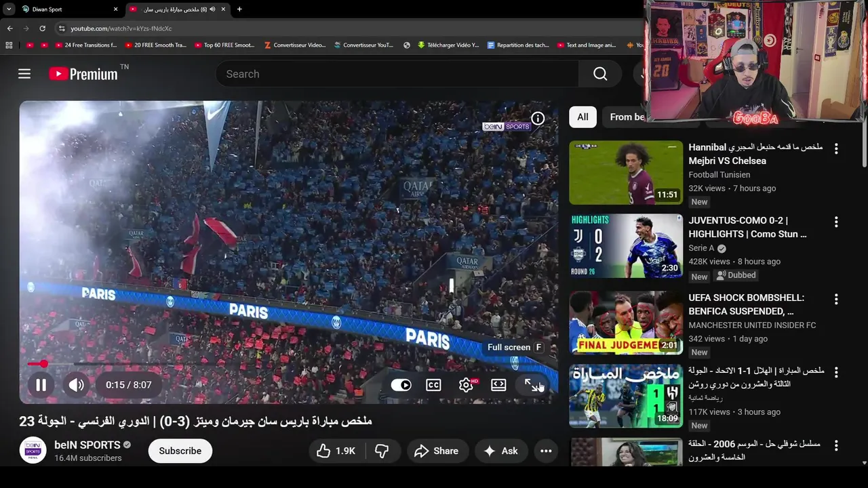This screenshot has width=868, height=488.
Task: Open Hannibal Mejbri VS Chelsea thumbnail
Action: click(626, 173)
